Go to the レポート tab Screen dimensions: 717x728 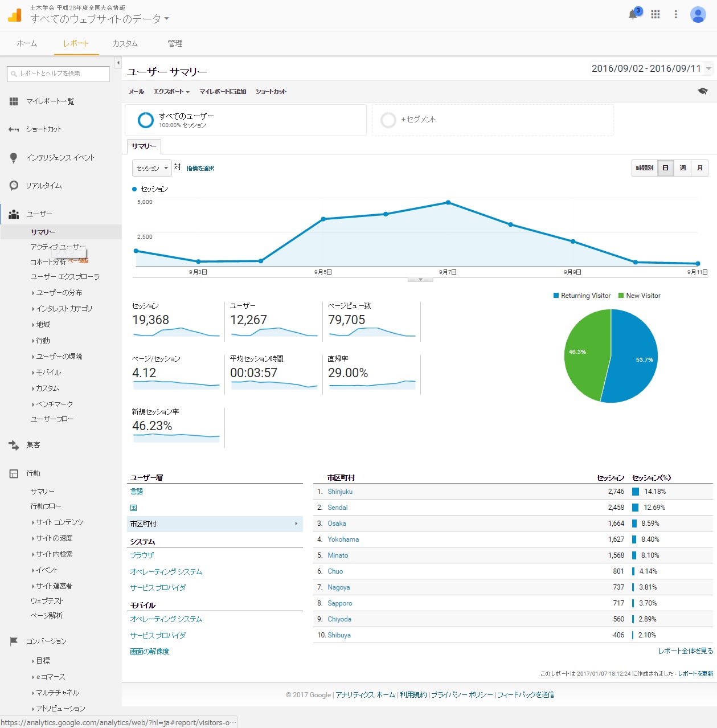[x=76, y=43]
